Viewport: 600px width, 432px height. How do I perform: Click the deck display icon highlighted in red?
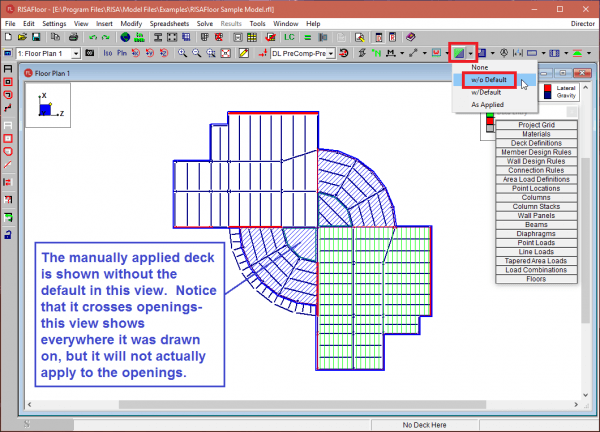(x=461, y=52)
